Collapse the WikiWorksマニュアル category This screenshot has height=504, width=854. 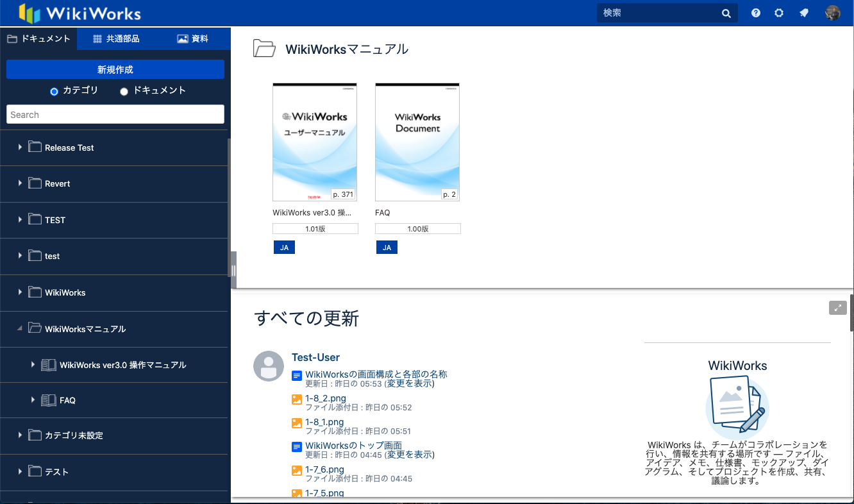pyautogui.click(x=19, y=328)
